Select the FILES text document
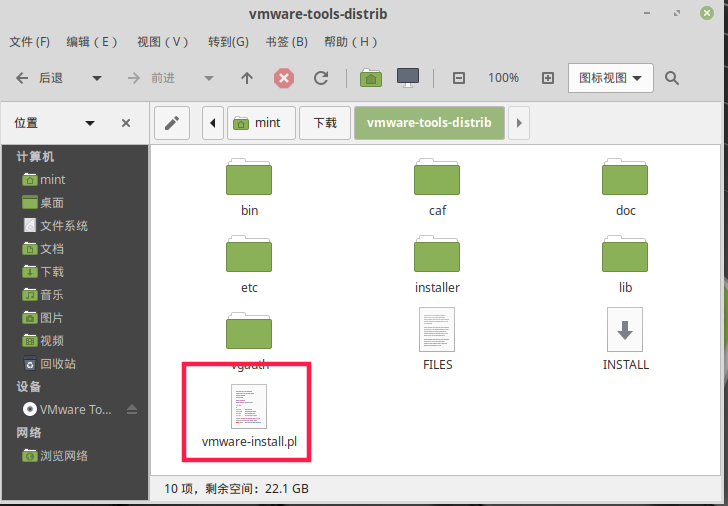This screenshot has width=728, height=506. [437, 339]
